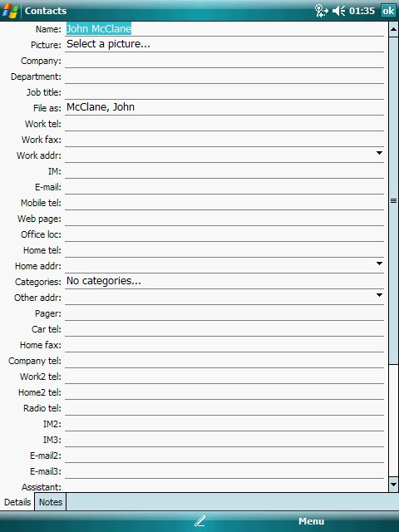Click the Radio tel input field
The height and width of the screenshot is (532, 399).
(x=224, y=407)
